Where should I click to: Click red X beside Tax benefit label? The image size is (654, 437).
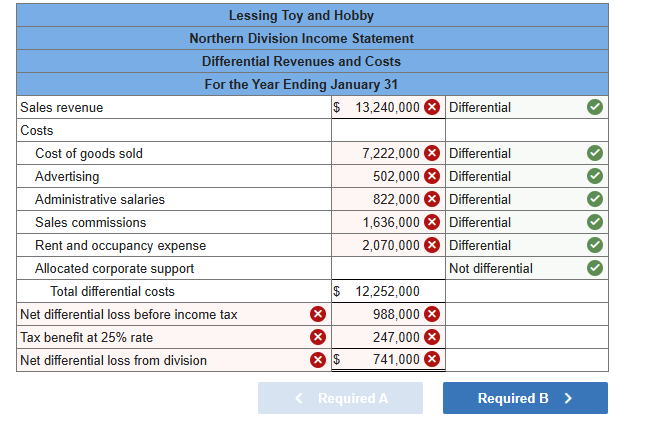point(318,338)
